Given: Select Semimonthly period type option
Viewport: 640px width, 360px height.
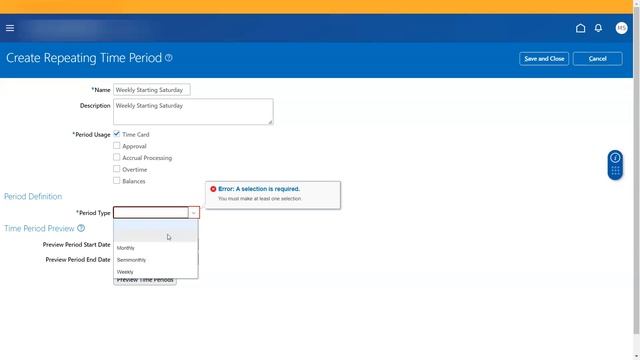Looking at the screenshot, I should (x=156, y=260).
